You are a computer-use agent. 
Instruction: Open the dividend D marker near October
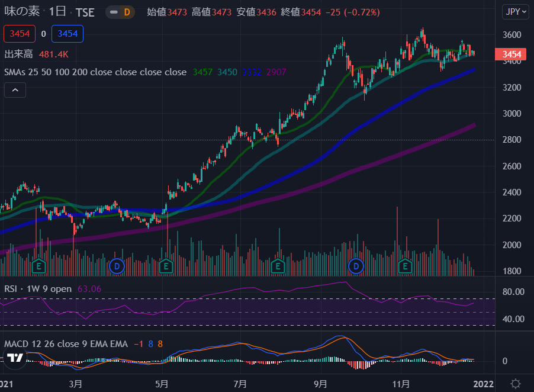(356, 266)
